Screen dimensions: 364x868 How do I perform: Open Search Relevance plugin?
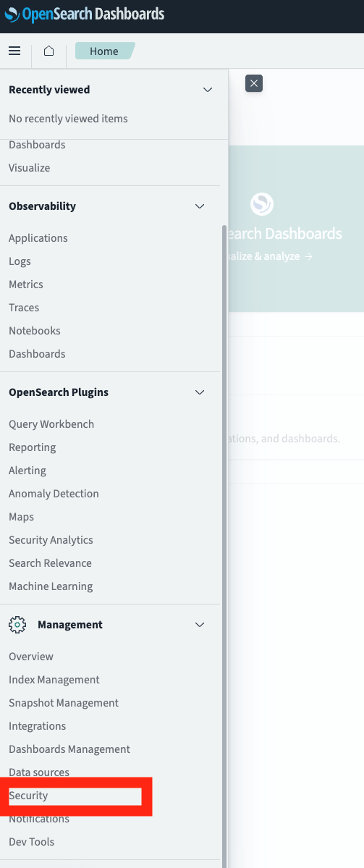[51, 563]
